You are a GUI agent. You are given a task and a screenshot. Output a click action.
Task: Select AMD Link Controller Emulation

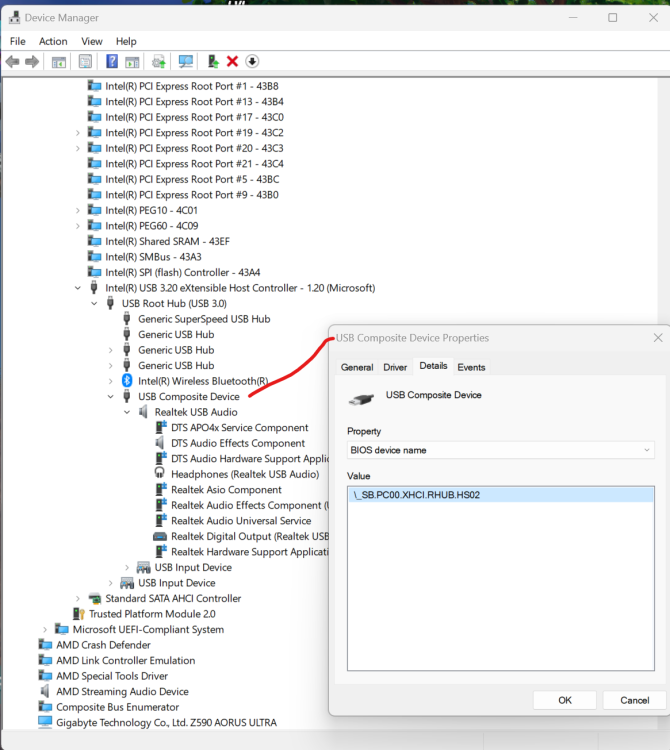126,660
